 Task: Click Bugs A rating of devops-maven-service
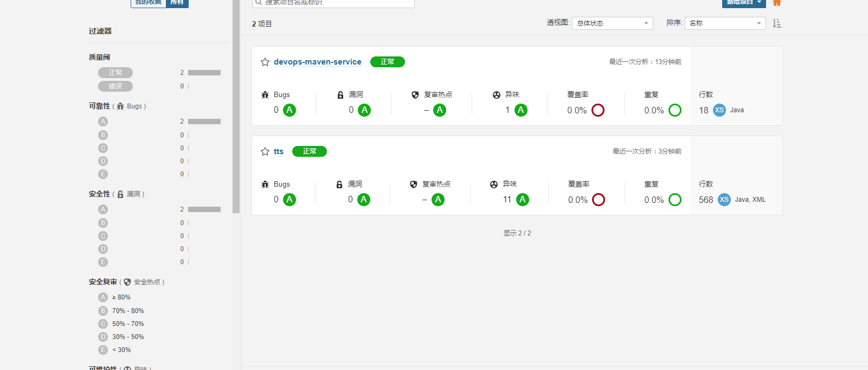pos(290,110)
